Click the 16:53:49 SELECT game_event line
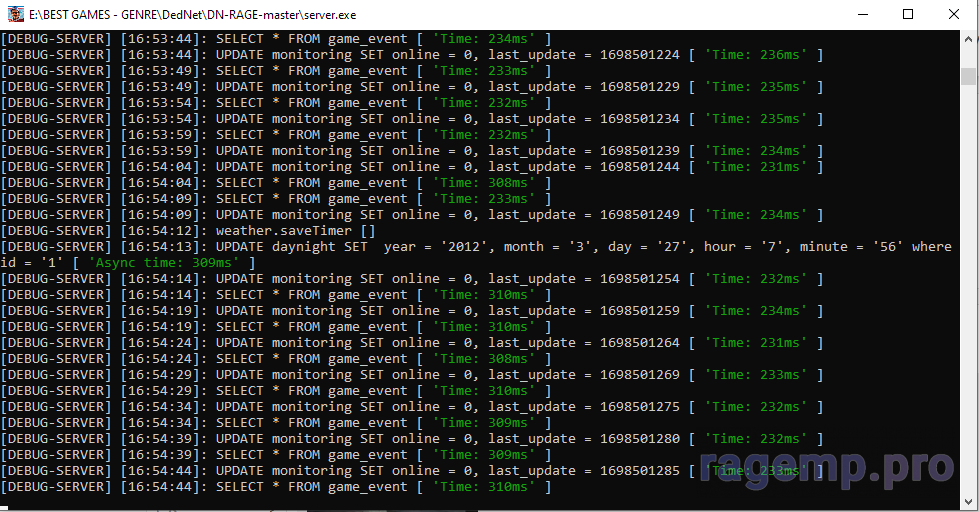The width and height of the screenshot is (979, 512). pos(276,71)
